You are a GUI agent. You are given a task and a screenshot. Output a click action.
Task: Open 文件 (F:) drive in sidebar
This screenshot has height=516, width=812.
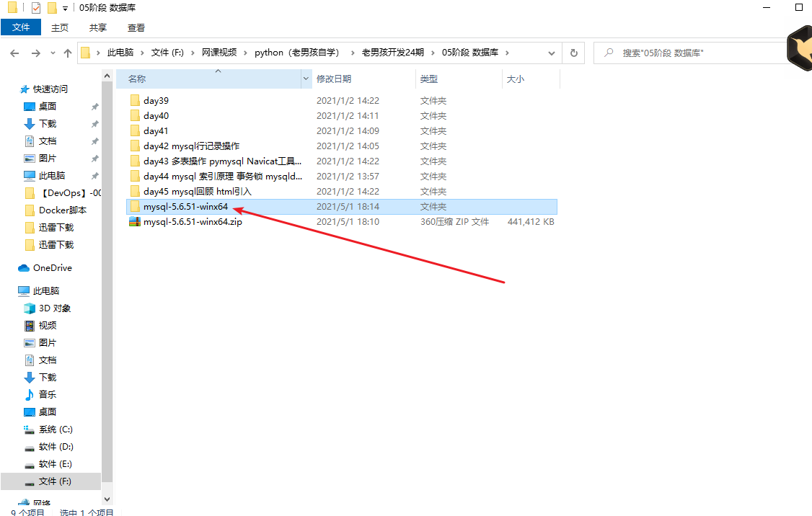(55, 481)
